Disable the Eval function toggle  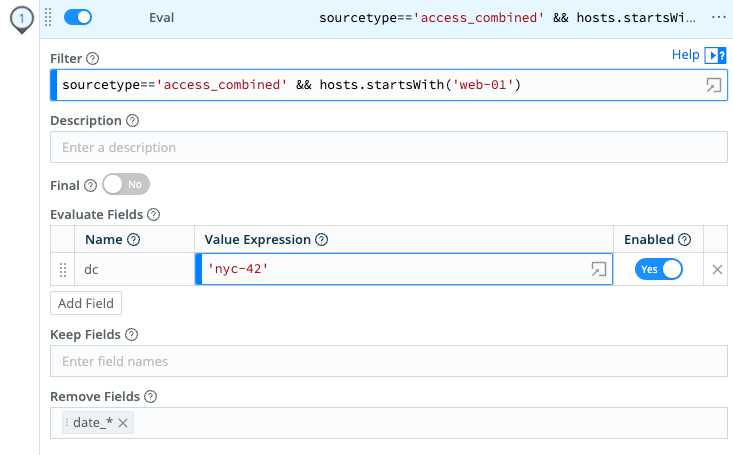click(78, 18)
